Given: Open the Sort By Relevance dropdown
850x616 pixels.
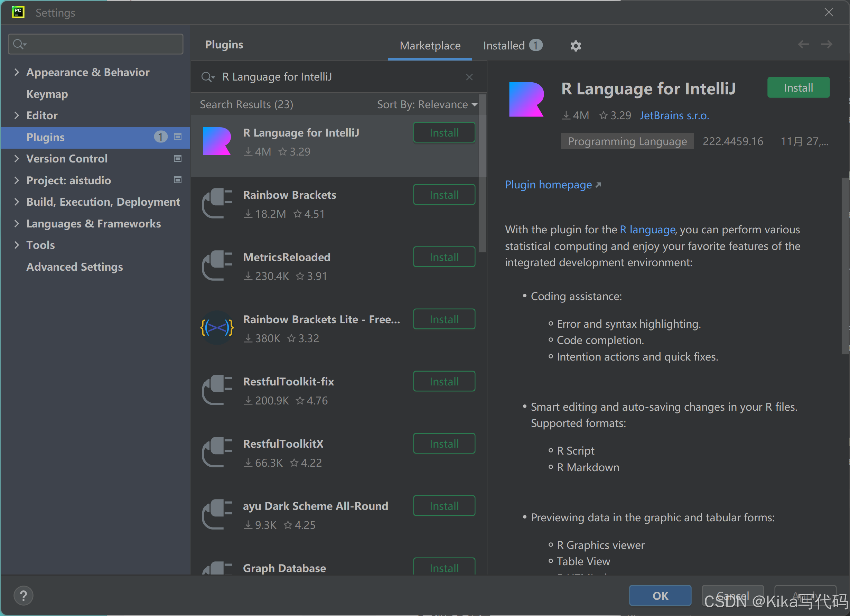Looking at the screenshot, I should pyautogui.click(x=427, y=104).
